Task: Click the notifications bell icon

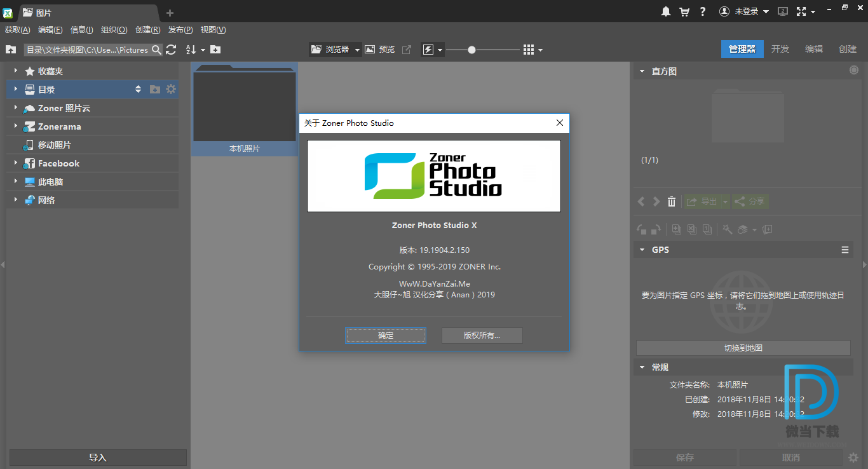Action: click(x=666, y=11)
